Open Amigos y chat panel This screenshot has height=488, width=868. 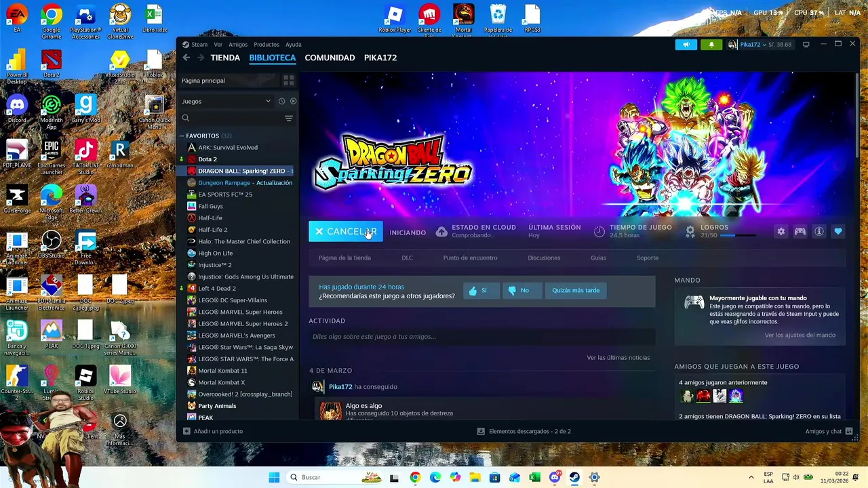point(829,431)
